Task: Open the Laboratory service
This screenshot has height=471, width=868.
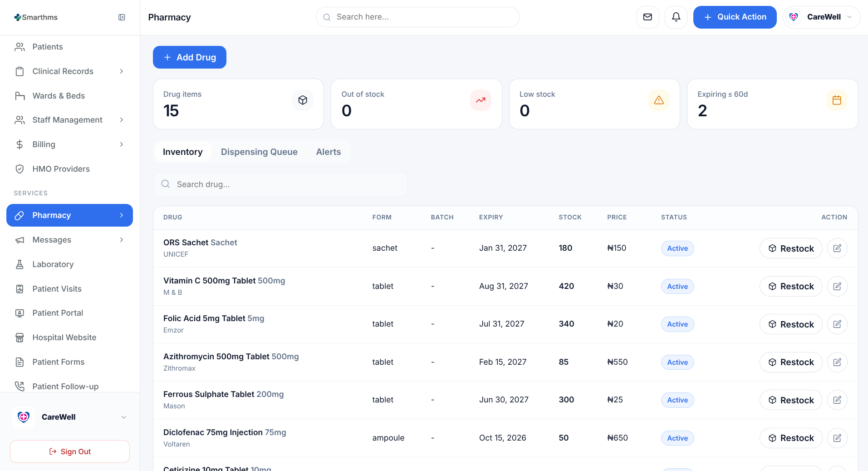Action: [x=69, y=264]
